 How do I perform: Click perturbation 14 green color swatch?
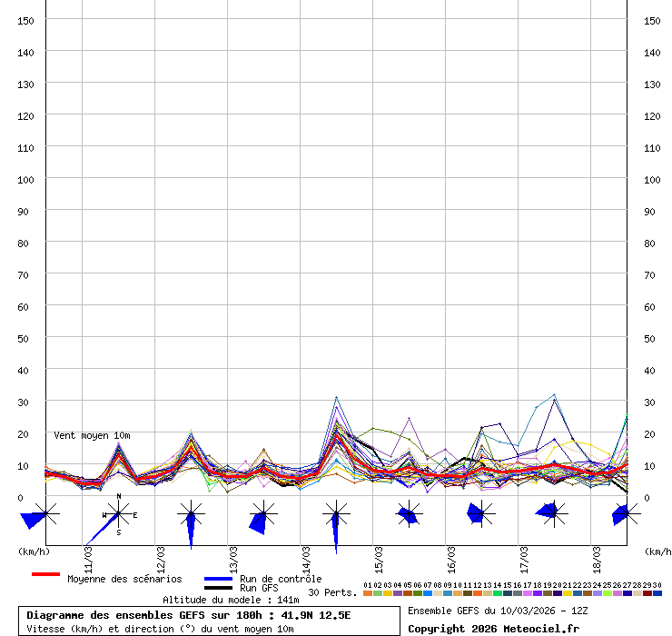point(498,593)
